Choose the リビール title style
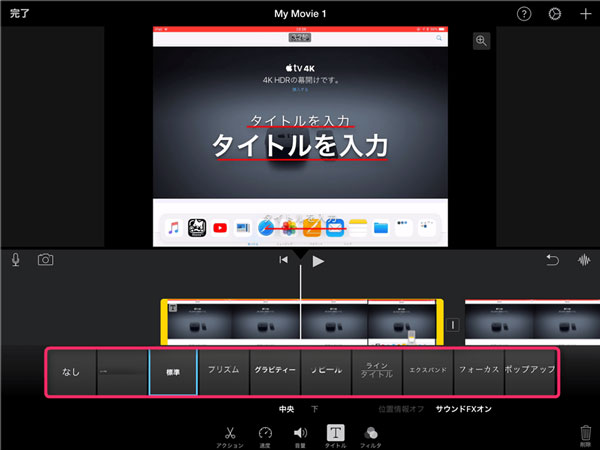The height and width of the screenshot is (450, 600). (x=326, y=372)
